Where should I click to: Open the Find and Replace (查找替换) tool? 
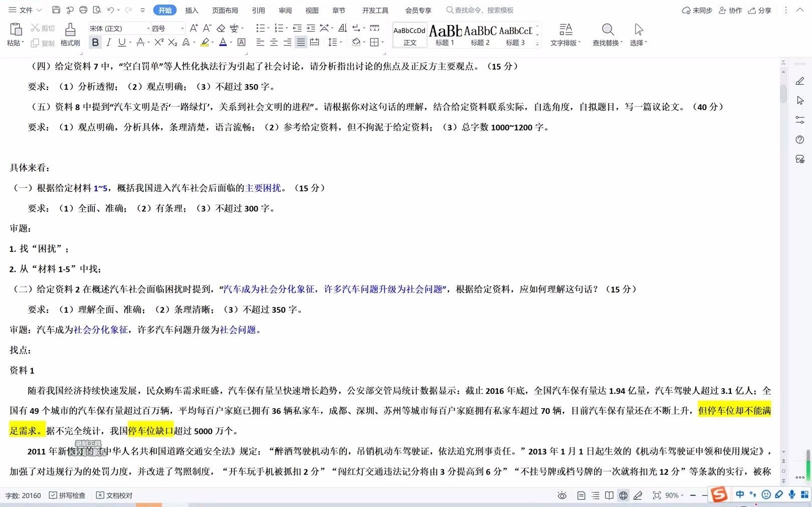click(x=607, y=35)
